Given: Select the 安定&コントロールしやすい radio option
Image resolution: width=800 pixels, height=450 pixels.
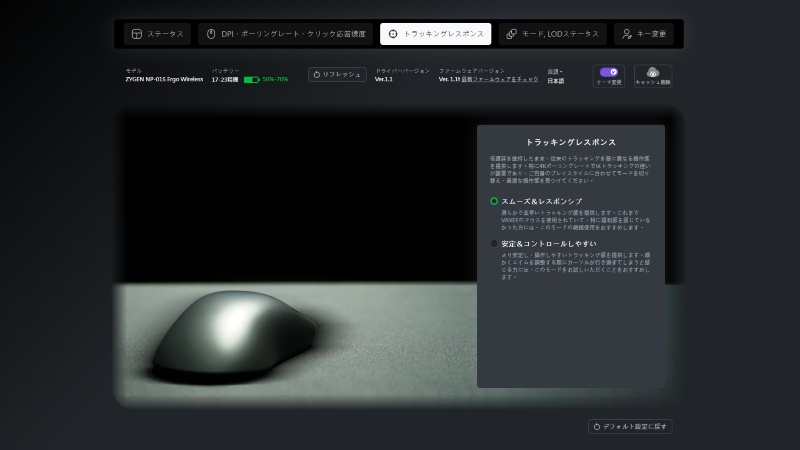Looking at the screenshot, I should pos(494,243).
